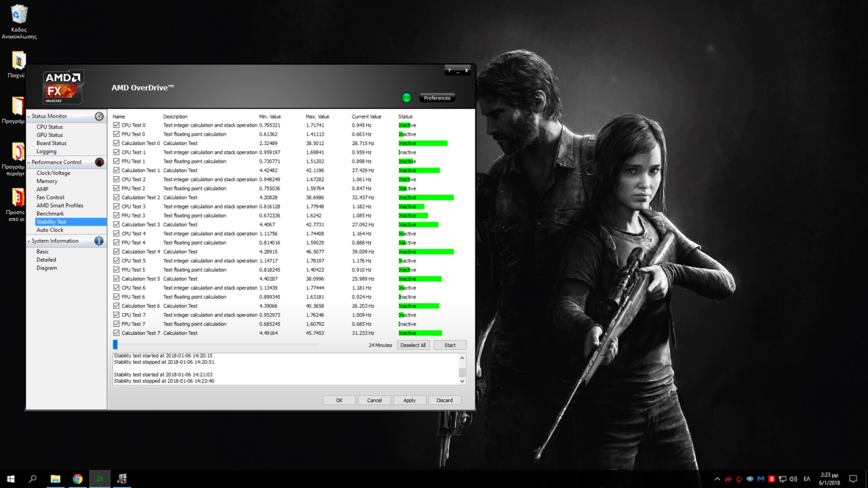
Task: Click the Min. Value column header
Action: pyautogui.click(x=270, y=117)
